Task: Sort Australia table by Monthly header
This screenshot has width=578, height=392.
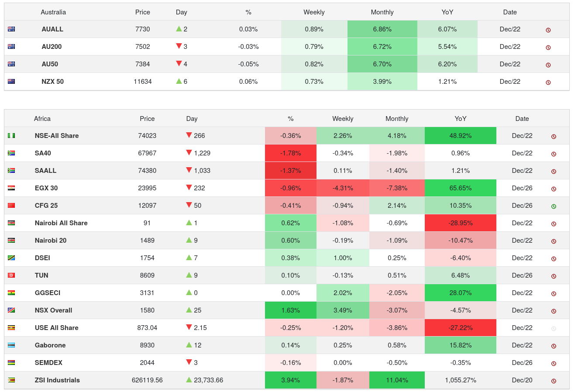Action: click(x=382, y=12)
